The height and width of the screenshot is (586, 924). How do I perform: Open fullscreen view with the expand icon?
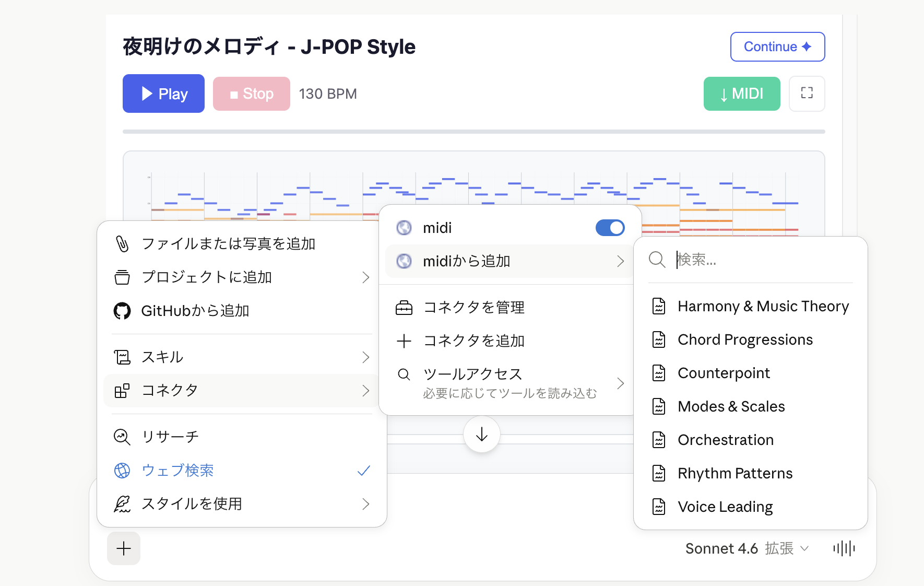pos(807,93)
